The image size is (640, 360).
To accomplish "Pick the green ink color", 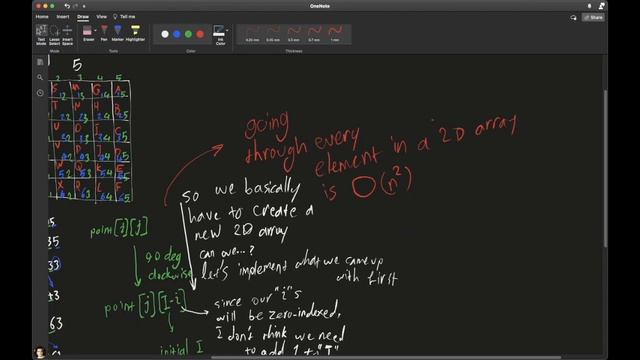I will 188,34.
